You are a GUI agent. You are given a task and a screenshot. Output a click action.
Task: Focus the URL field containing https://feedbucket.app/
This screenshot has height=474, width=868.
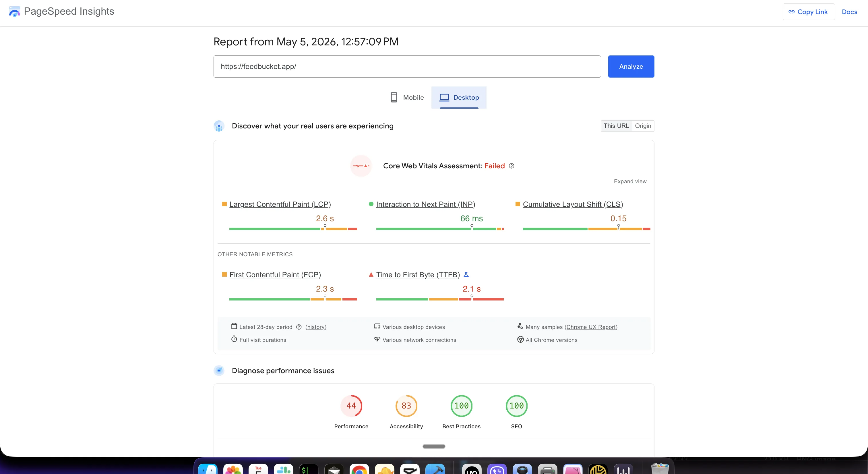coord(407,66)
